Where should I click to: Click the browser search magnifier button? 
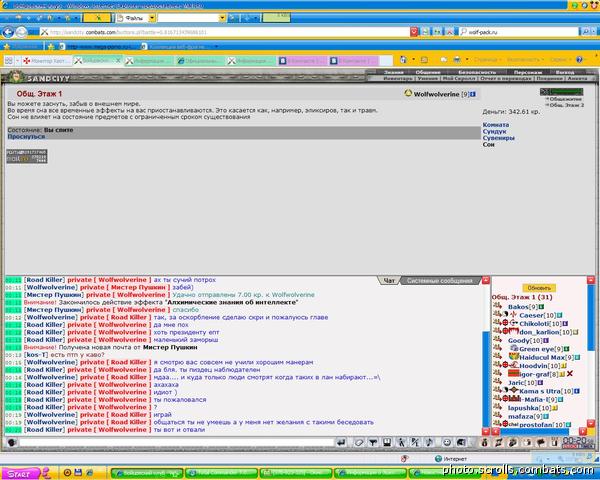(585, 32)
